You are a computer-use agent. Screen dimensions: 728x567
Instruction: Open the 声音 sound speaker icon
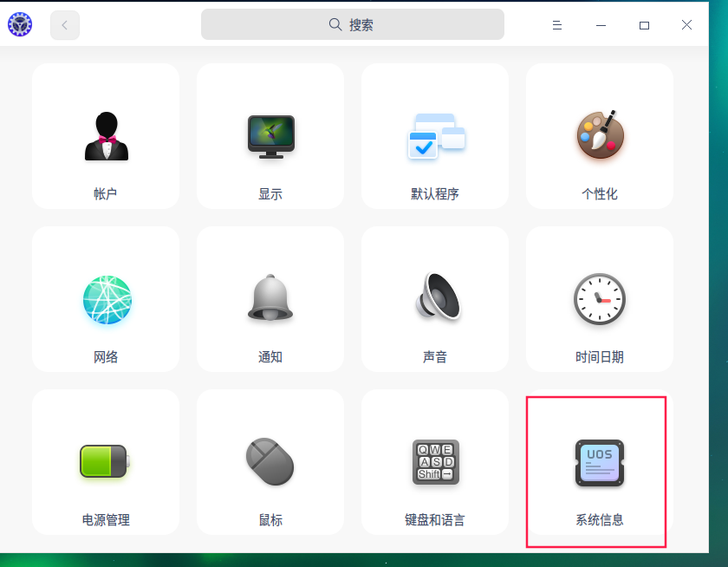click(x=435, y=299)
